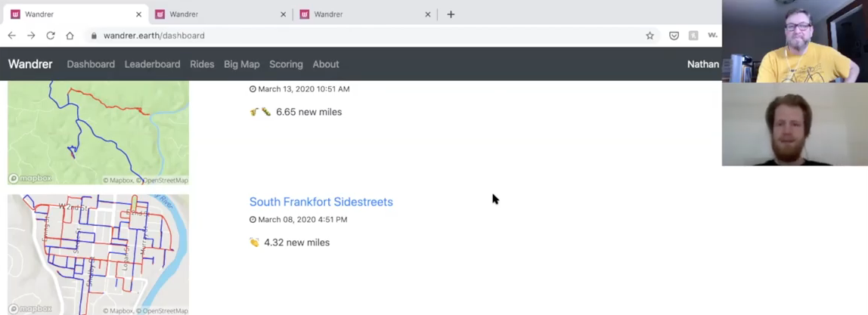
Task: Click the browser forward arrow
Action: coord(31,36)
